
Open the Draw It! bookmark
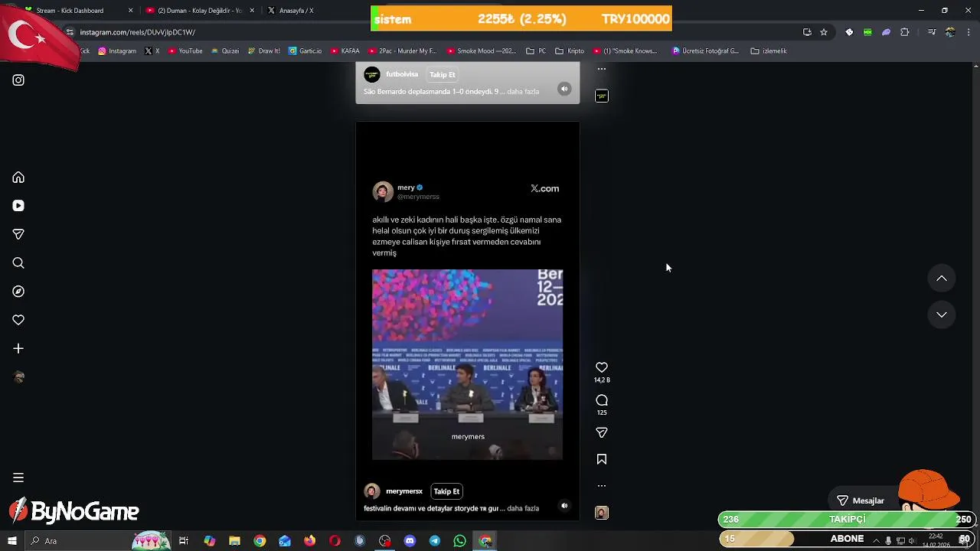pos(263,51)
